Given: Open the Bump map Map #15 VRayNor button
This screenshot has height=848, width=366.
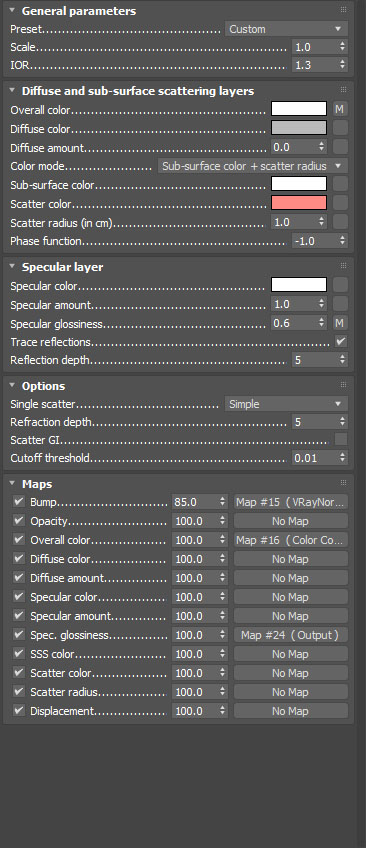Looking at the screenshot, I should tap(290, 502).
